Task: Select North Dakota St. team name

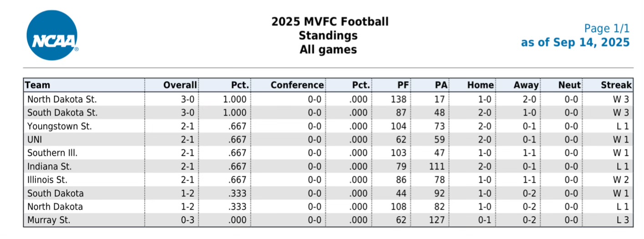Action: pos(62,99)
